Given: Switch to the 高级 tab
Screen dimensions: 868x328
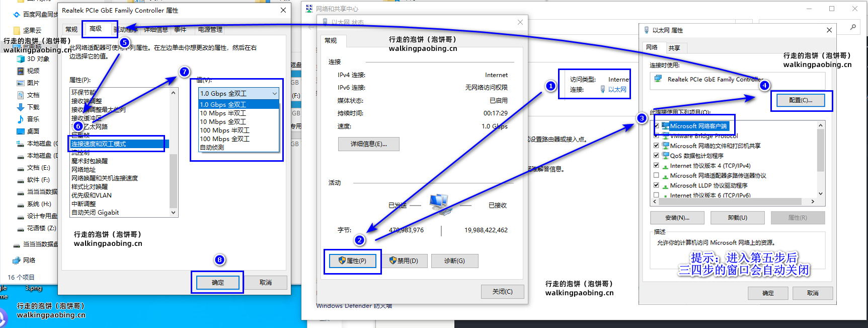Looking at the screenshot, I should pyautogui.click(x=96, y=29).
